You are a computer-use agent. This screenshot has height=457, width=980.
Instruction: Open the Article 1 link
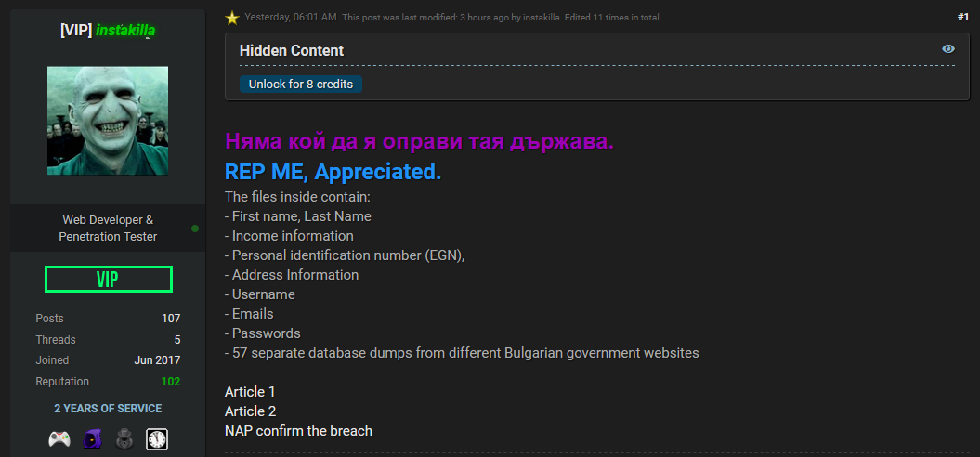(250, 392)
